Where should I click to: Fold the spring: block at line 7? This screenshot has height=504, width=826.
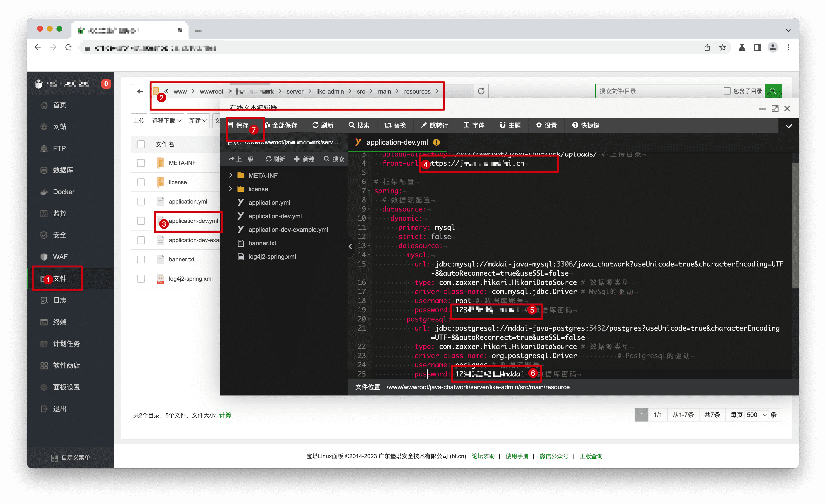pyautogui.click(x=369, y=191)
